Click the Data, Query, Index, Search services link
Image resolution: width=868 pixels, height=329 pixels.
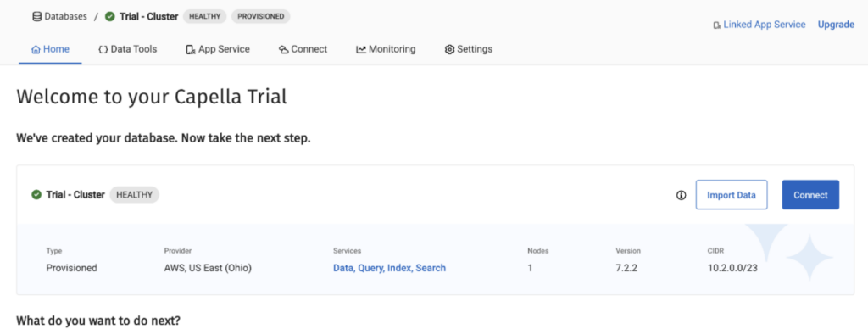pos(389,268)
